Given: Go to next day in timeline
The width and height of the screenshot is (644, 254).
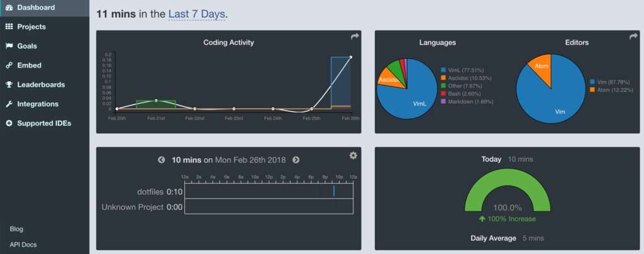Looking at the screenshot, I should 296,160.
